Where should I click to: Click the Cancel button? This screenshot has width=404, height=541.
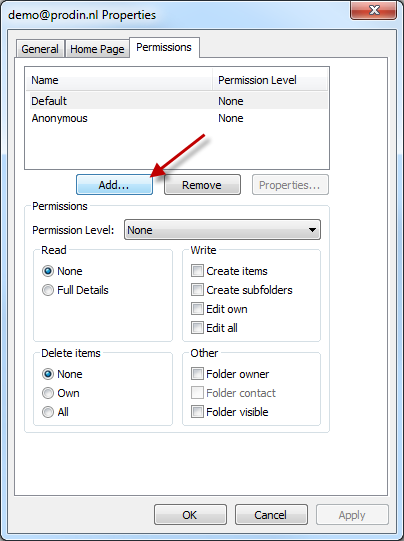(271, 515)
